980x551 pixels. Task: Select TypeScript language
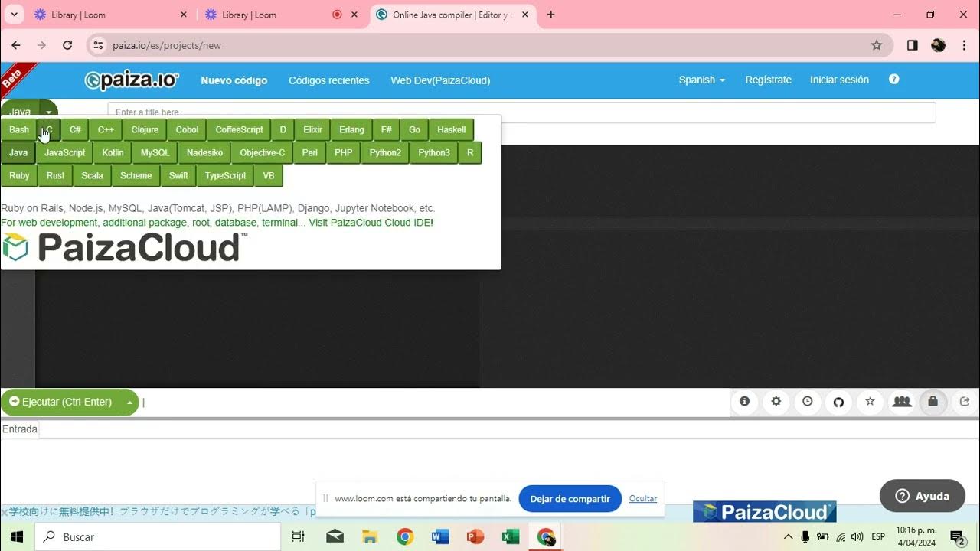pyautogui.click(x=226, y=176)
